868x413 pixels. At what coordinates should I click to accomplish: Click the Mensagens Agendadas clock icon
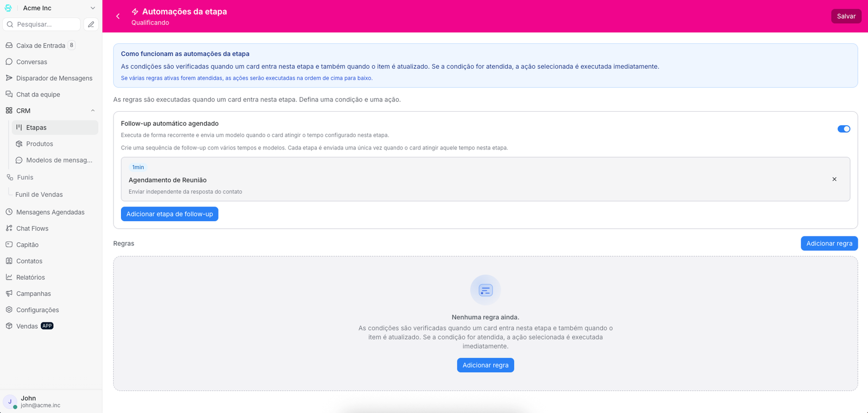pos(9,212)
